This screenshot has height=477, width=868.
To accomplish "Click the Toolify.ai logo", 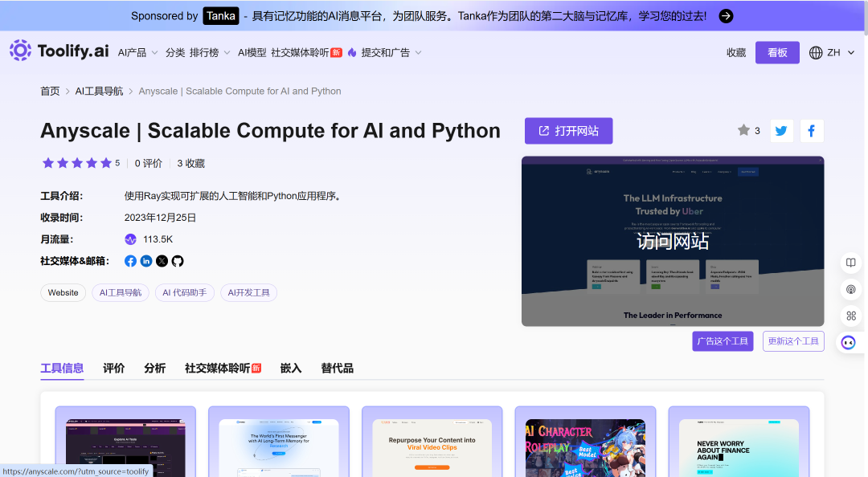I will pyautogui.click(x=59, y=51).
